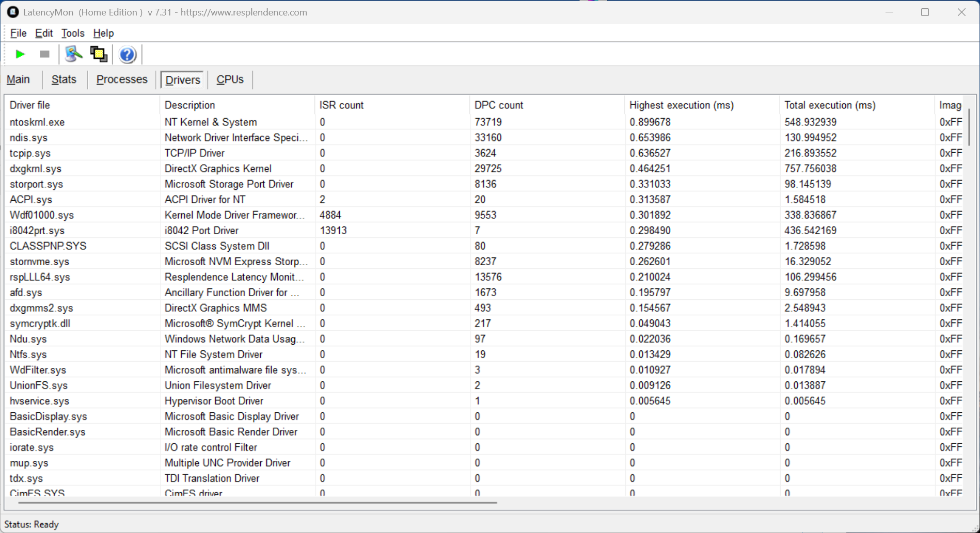This screenshot has width=980, height=533.
Task: Click DPC count value 73719
Action: (x=488, y=122)
